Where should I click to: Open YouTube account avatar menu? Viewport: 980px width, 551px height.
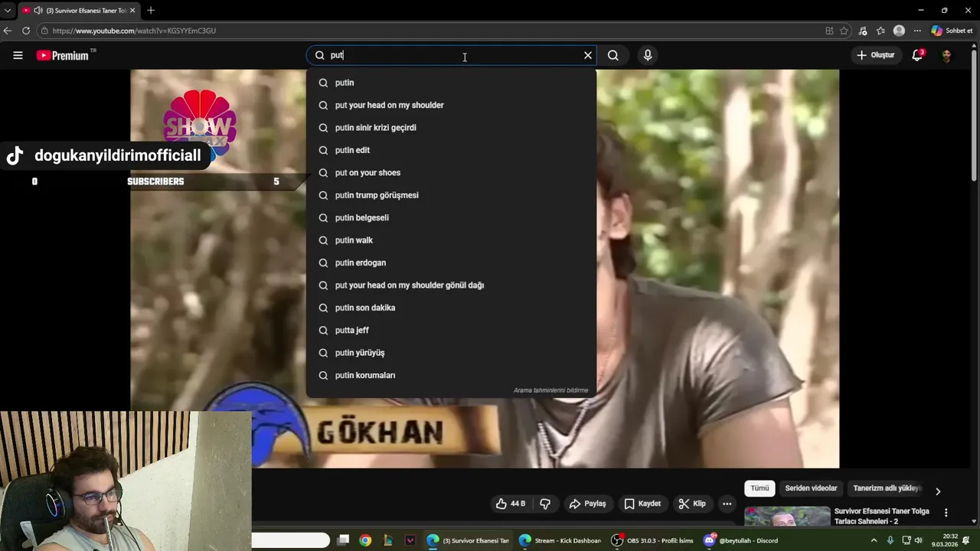pyautogui.click(x=947, y=55)
